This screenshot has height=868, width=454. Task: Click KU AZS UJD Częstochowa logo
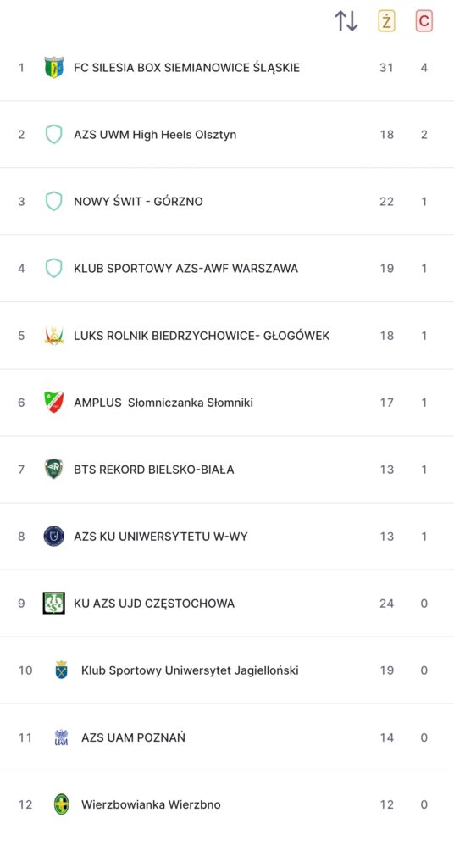pyautogui.click(x=53, y=604)
